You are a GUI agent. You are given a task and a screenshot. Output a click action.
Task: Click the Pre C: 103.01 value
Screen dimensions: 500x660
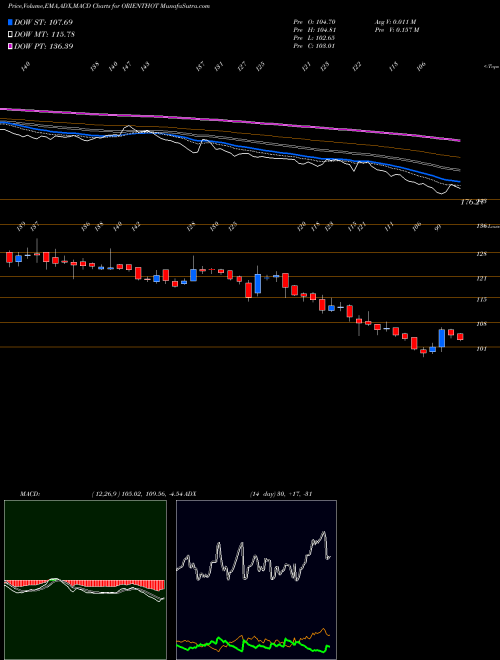click(x=314, y=46)
